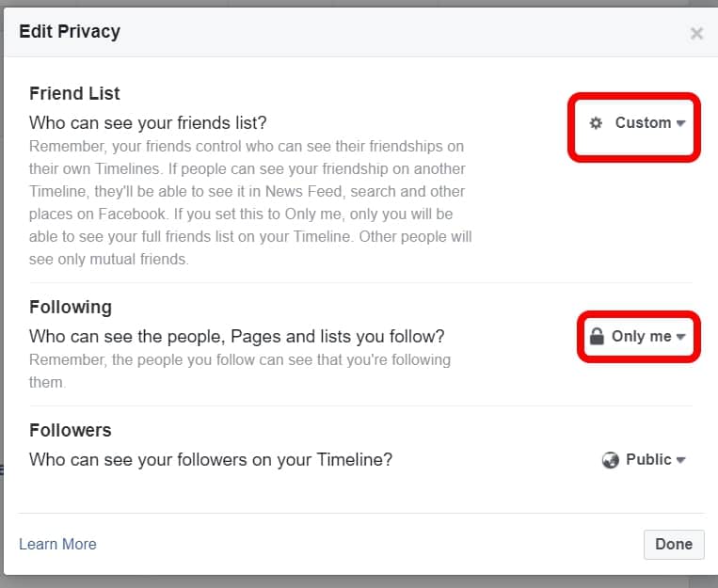Open the Learn More link
The height and width of the screenshot is (588, 718).
[x=57, y=544]
